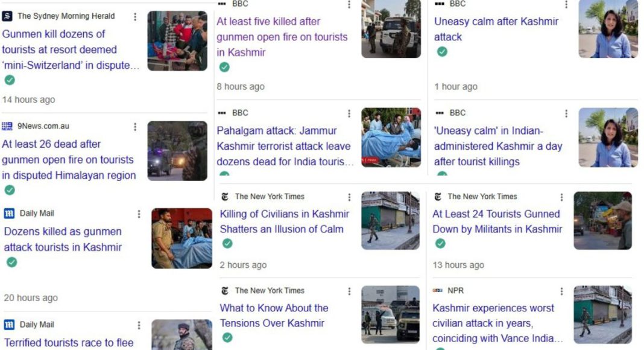Open 'Kashmir experiences worst civilian attack' NPR headline
This screenshot has height=350, width=644.
point(497,323)
